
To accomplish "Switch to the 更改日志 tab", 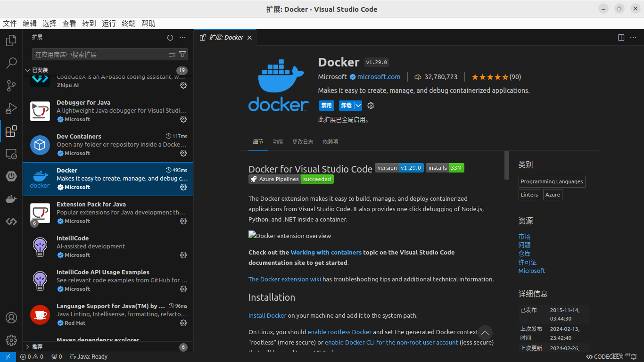I will (303, 142).
